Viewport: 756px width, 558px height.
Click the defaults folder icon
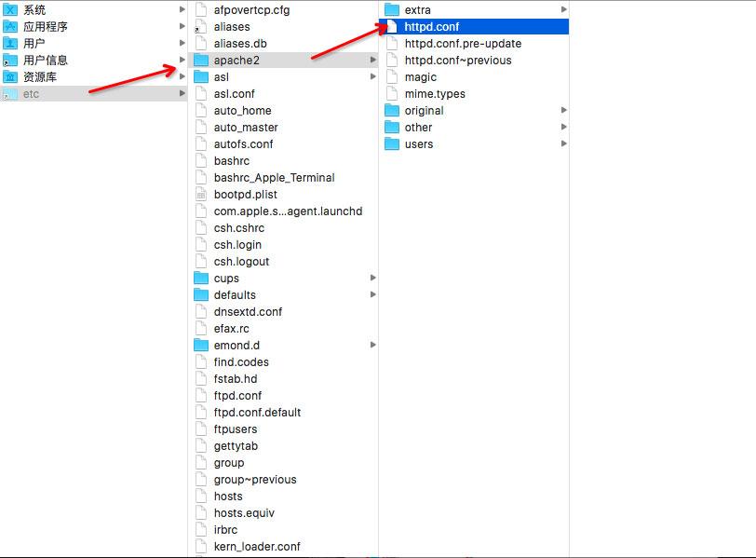201,294
